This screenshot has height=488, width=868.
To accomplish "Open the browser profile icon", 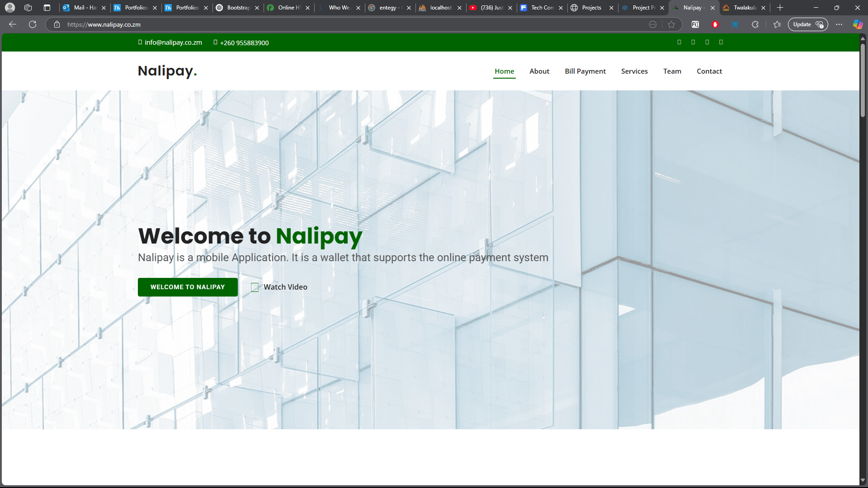I will [x=10, y=8].
